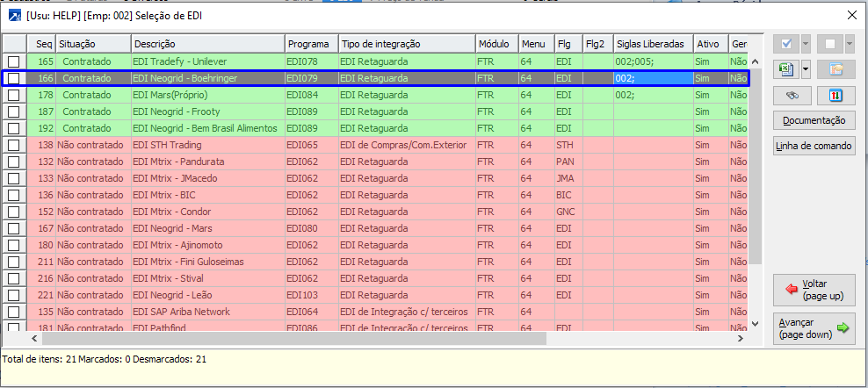Export the grid with the Excel icon
The image size is (868, 388).
pos(786,69)
